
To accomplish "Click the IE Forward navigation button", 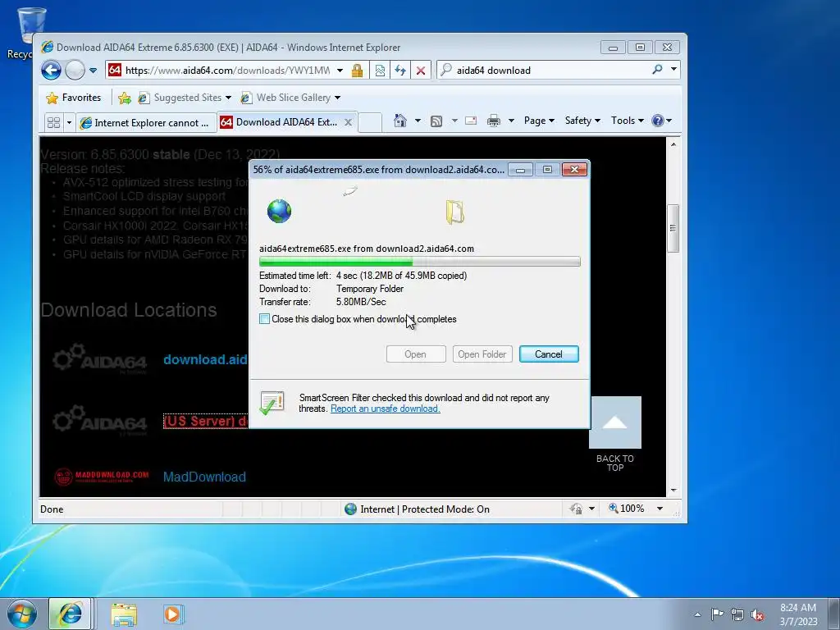I will coord(75,71).
